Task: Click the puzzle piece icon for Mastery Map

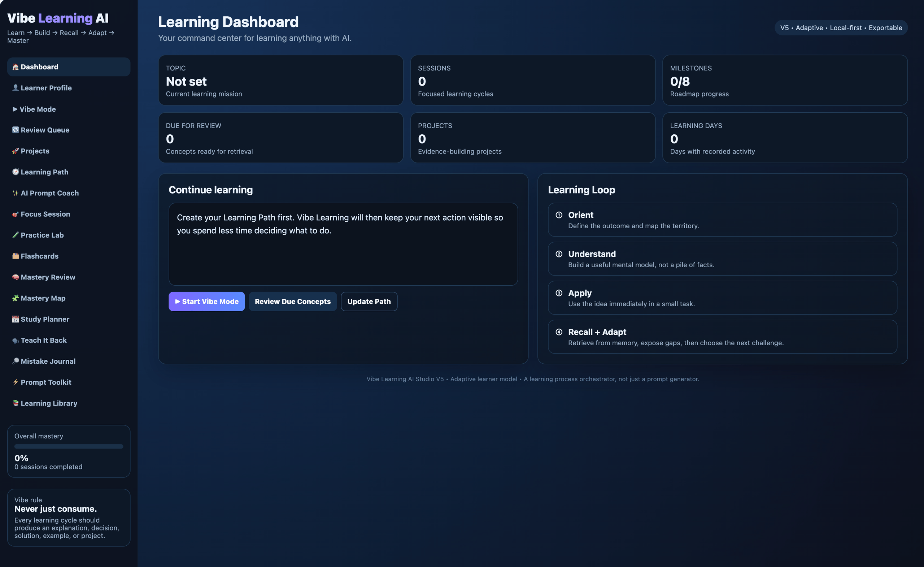Action: click(x=16, y=298)
